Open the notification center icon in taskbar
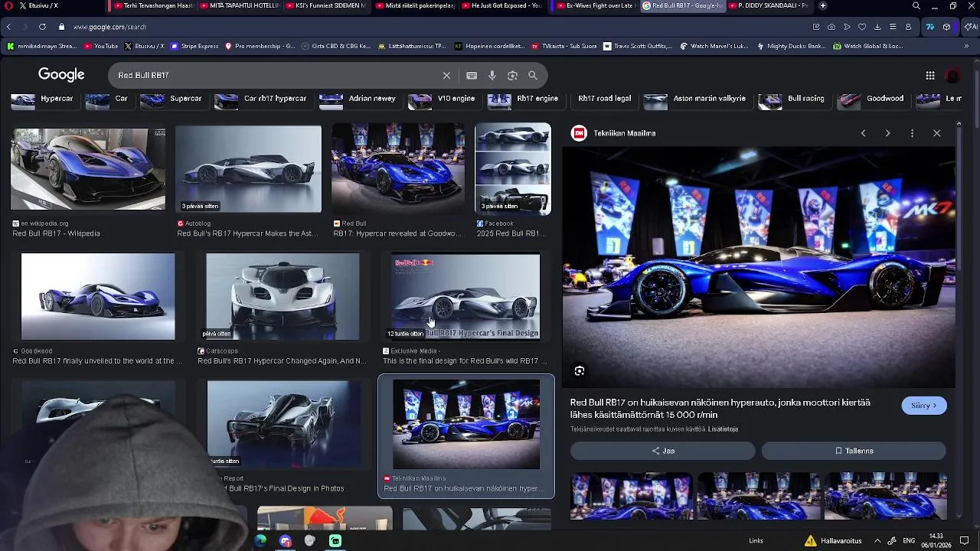980x551 pixels. [x=964, y=540]
